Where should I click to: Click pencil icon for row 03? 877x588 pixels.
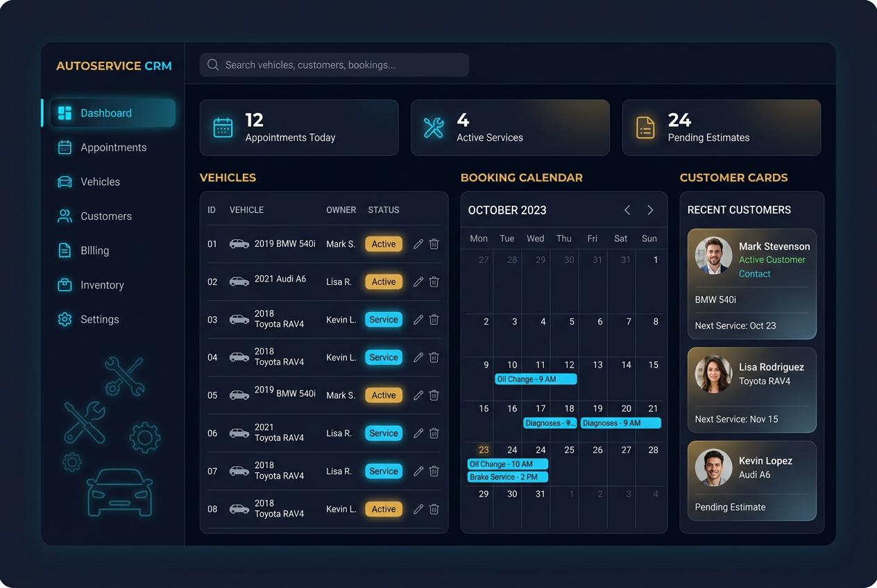(418, 320)
